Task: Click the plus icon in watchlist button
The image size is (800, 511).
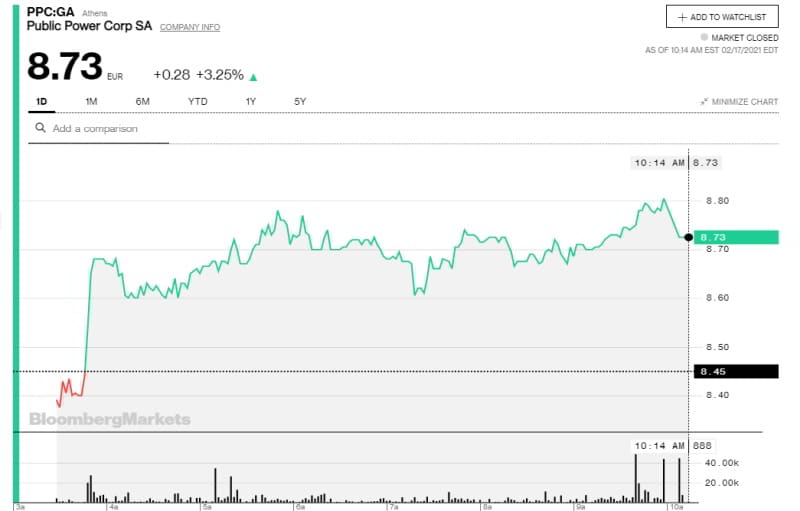Action: pyautogui.click(x=682, y=17)
